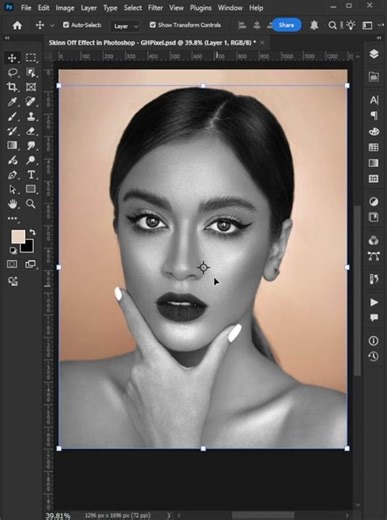Open the Window menu
The height and width of the screenshot is (520, 387).
tap(230, 8)
